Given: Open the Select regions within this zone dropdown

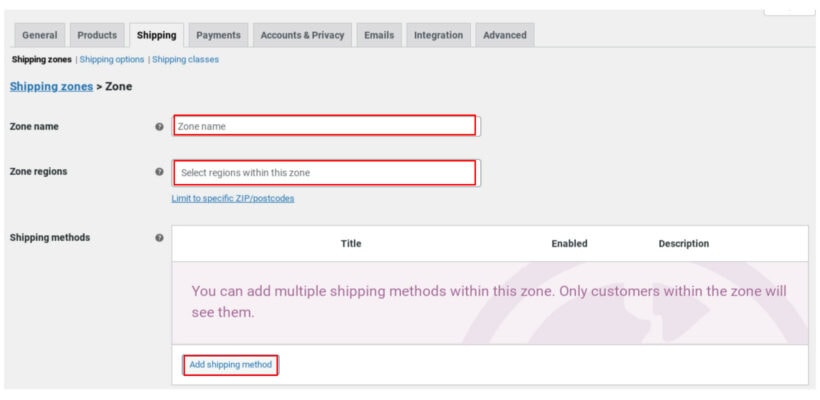Looking at the screenshot, I should point(326,173).
